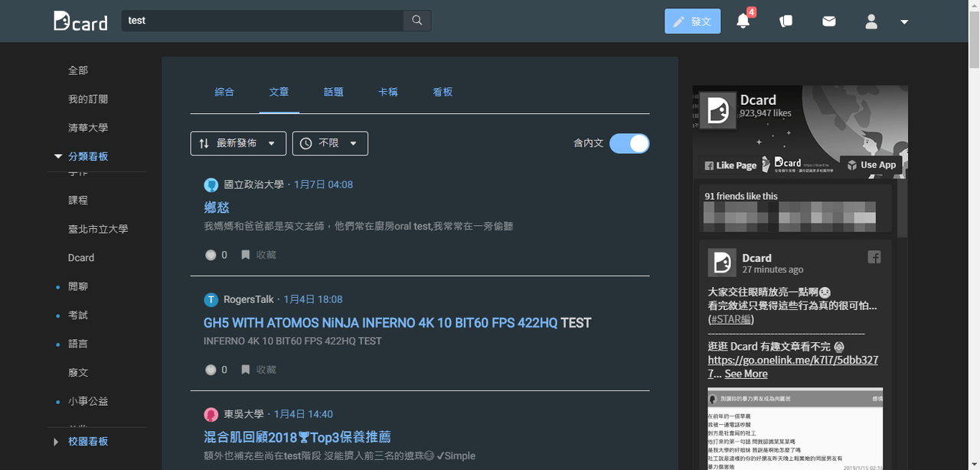Open the go.onelink.me link

pos(793,367)
